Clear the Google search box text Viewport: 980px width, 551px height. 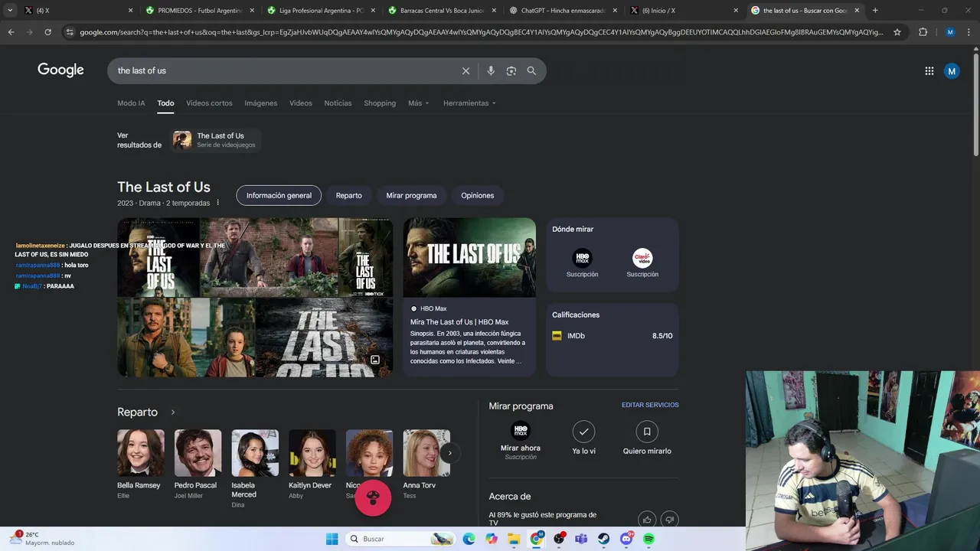click(x=465, y=70)
